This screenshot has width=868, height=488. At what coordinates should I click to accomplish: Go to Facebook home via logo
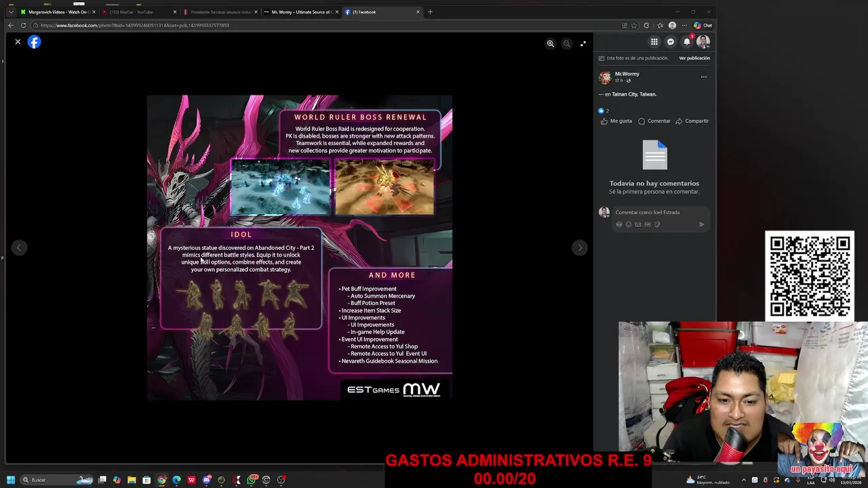click(x=35, y=42)
